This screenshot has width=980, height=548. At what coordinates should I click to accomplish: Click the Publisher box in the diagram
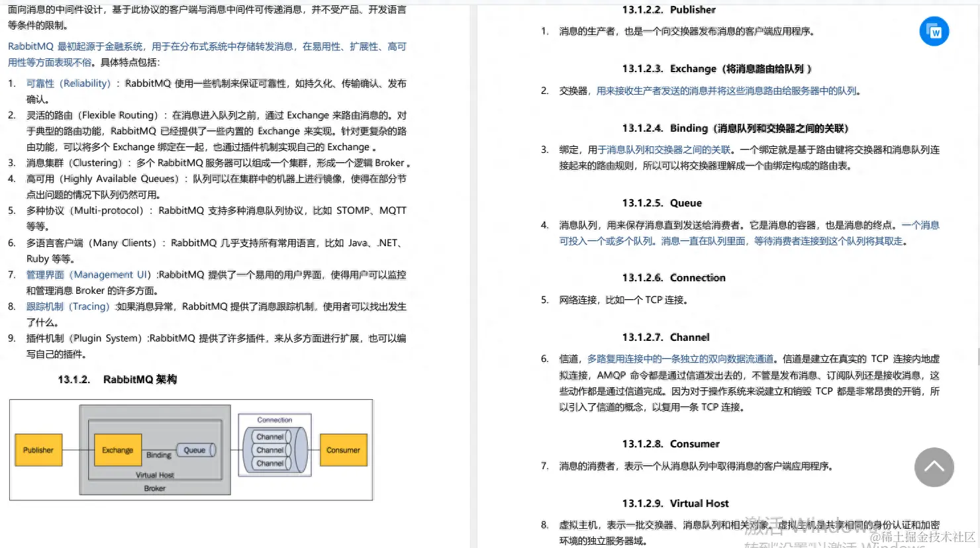38,450
